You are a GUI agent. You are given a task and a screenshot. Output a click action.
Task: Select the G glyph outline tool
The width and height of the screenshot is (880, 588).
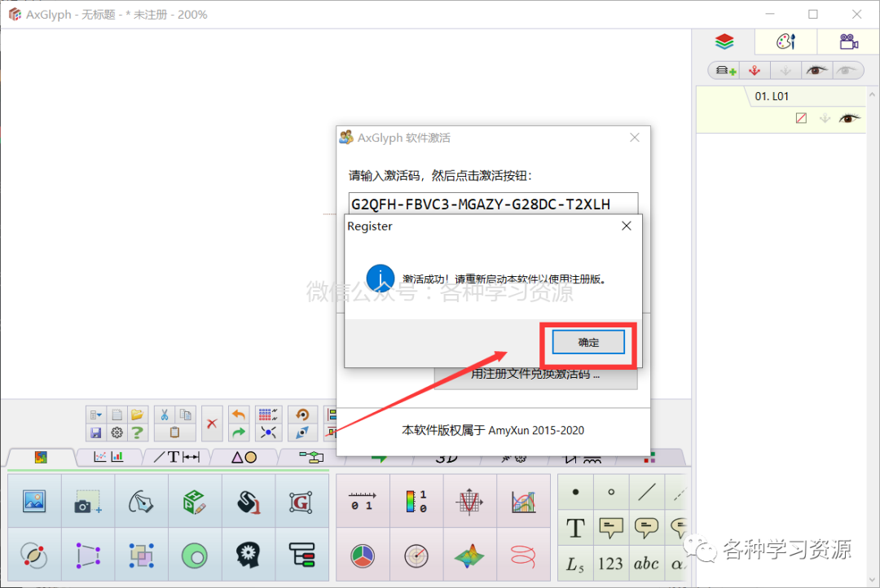[301, 501]
